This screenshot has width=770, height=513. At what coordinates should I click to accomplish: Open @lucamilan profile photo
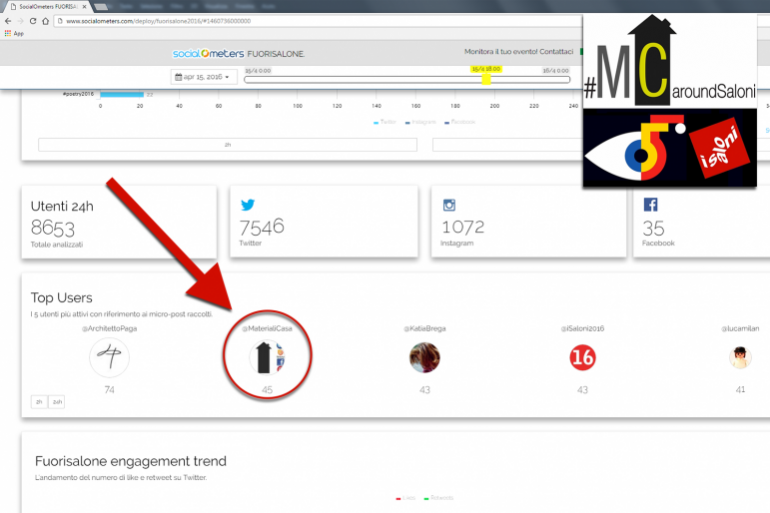click(x=740, y=357)
